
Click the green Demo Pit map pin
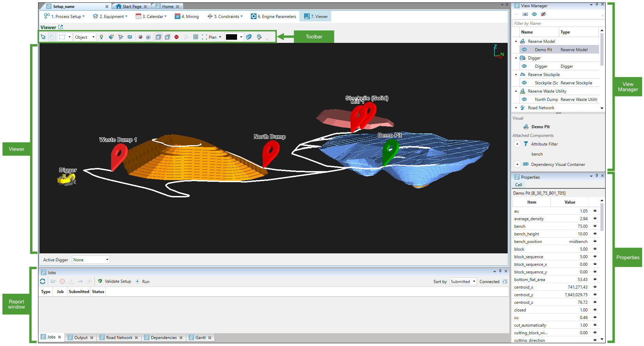pos(390,152)
